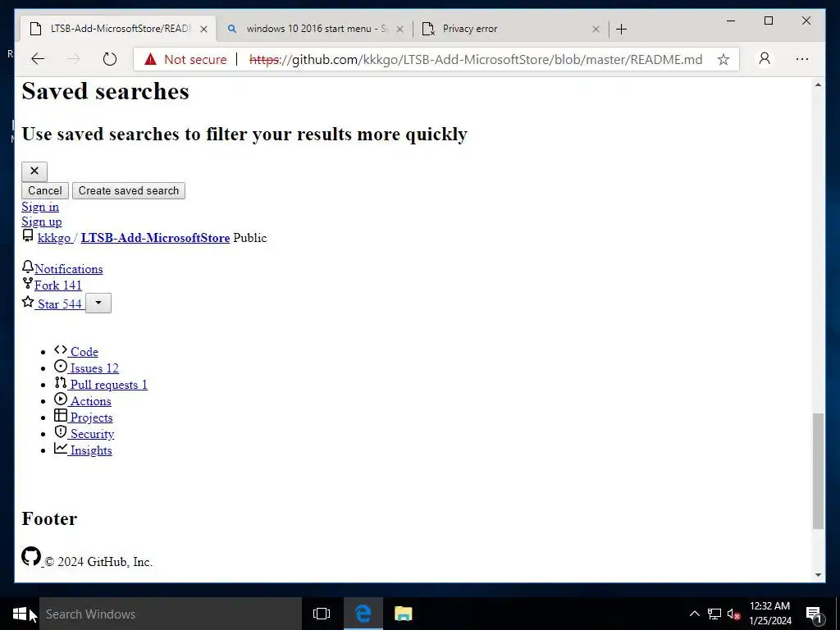The image size is (840, 630).
Task: Select the LTSB-Add-MicrosoftStore README tab
Action: coord(118,29)
